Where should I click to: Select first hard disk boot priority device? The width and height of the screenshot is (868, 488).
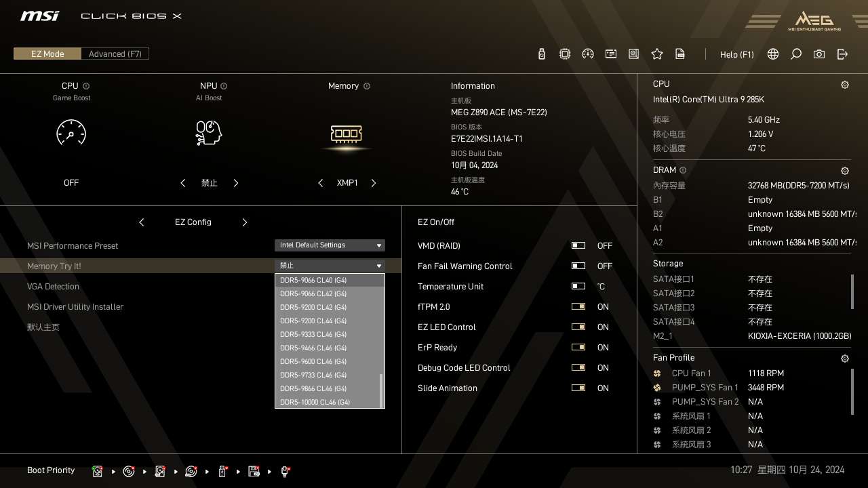98,471
